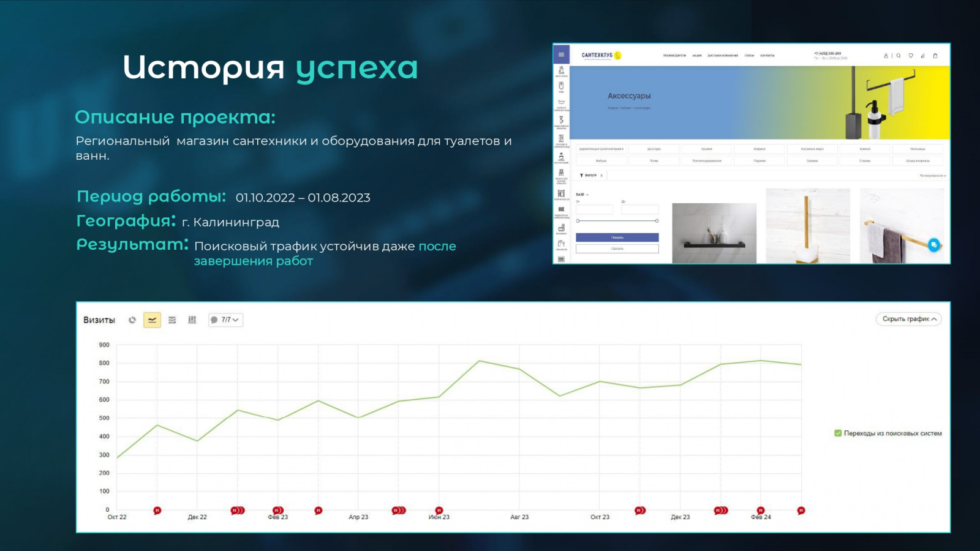This screenshot has height=551, width=980.
Task: Click the Описание проекта: heading
Action: point(175,117)
